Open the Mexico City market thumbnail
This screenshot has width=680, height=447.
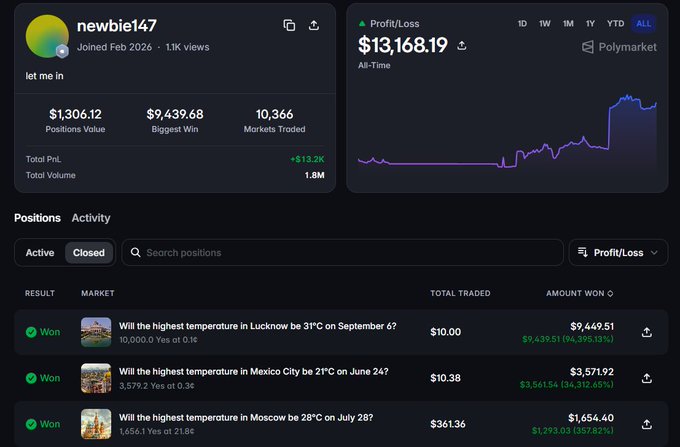(96, 378)
